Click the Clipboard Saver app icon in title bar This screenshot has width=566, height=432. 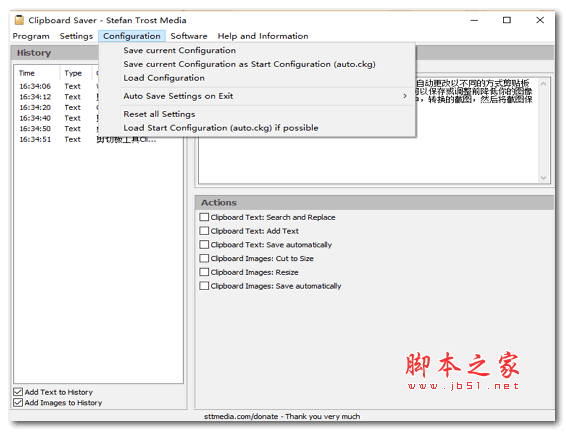point(19,20)
